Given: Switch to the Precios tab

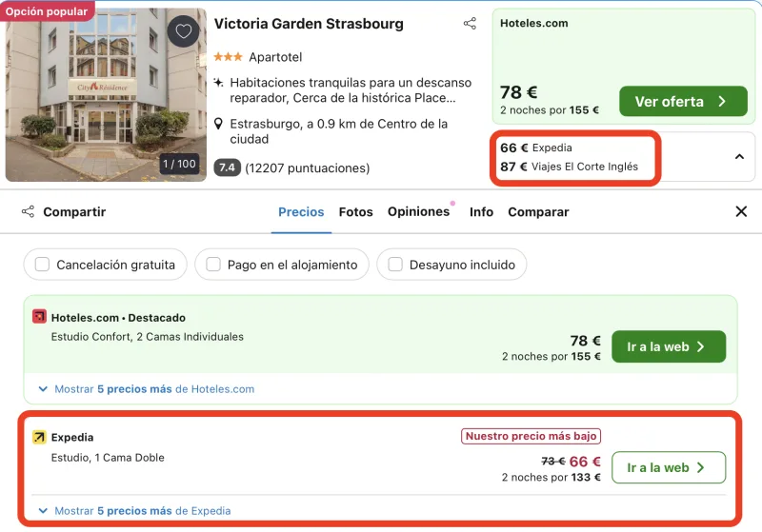Looking at the screenshot, I should pyautogui.click(x=301, y=212).
